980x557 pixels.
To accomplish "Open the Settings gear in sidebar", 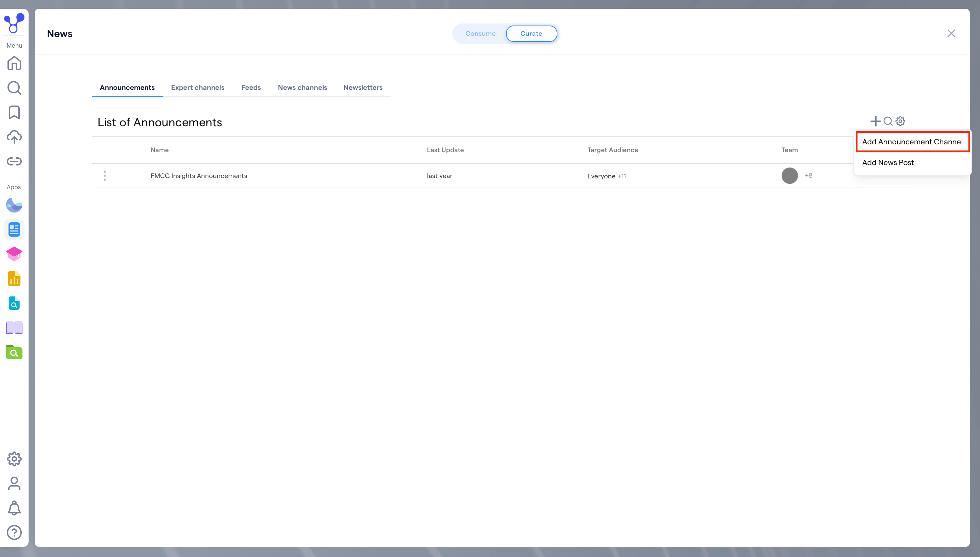I will (x=14, y=459).
